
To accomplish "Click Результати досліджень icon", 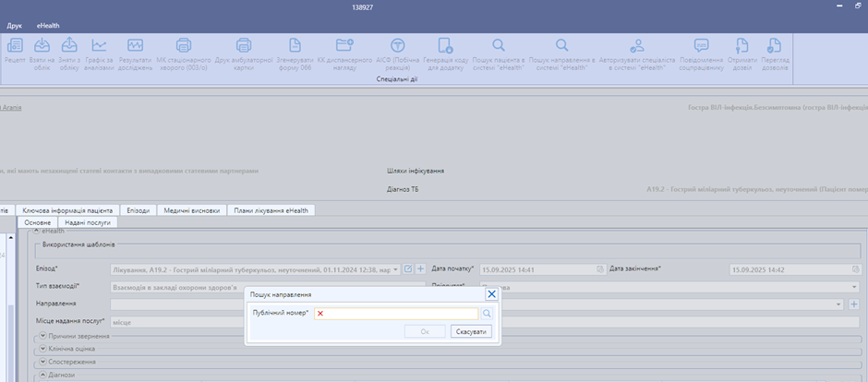I will click(136, 46).
